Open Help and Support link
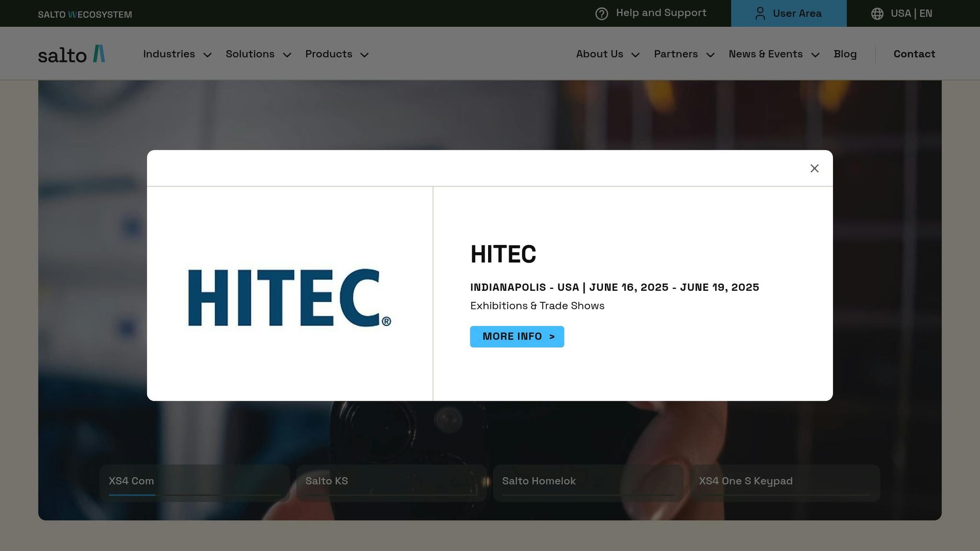This screenshot has width=980, height=551. [661, 13]
